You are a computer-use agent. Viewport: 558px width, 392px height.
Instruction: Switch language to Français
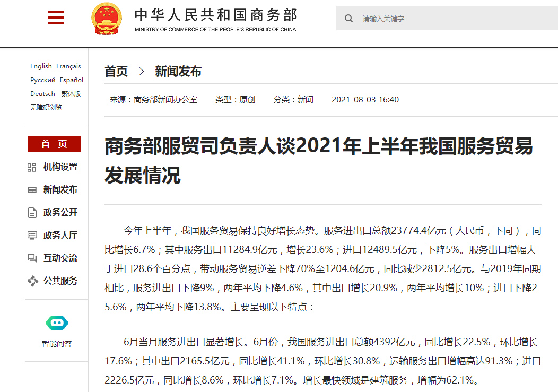click(68, 66)
